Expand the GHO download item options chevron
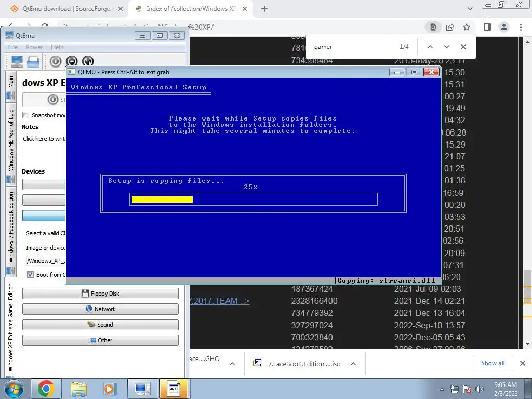Viewport: 532px width, 399px height. tap(232, 364)
